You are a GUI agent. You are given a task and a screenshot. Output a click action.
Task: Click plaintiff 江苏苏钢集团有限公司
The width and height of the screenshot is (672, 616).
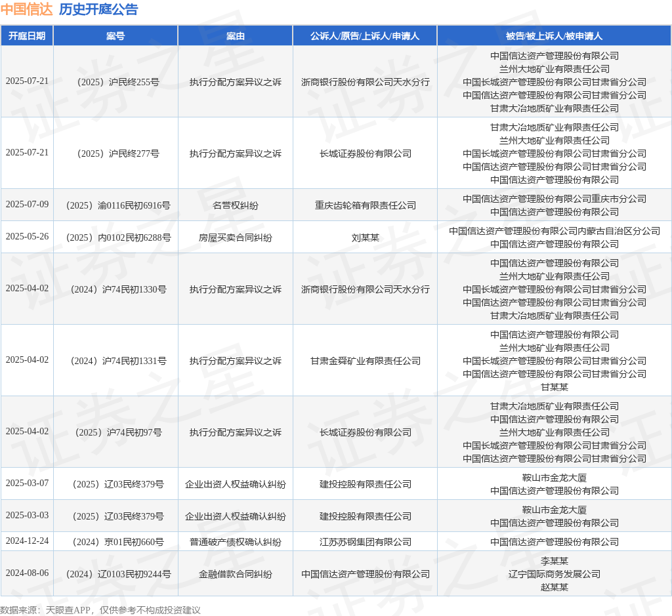click(x=365, y=542)
